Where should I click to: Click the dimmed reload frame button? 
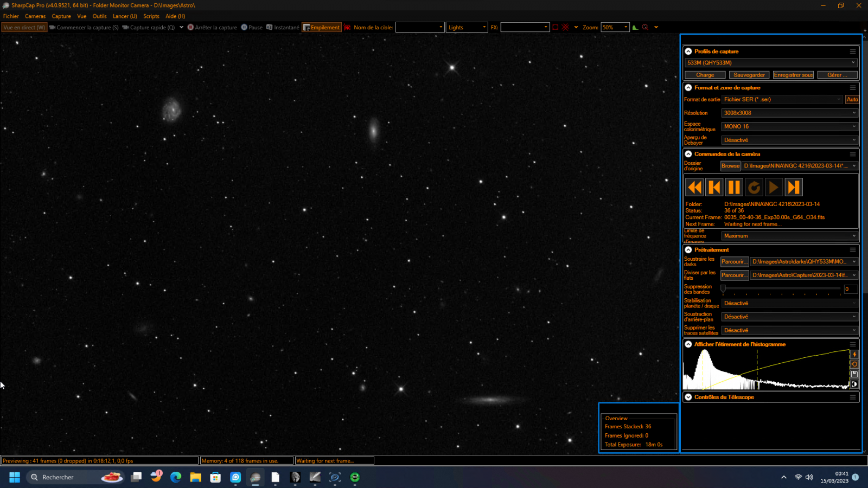[x=754, y=187]
